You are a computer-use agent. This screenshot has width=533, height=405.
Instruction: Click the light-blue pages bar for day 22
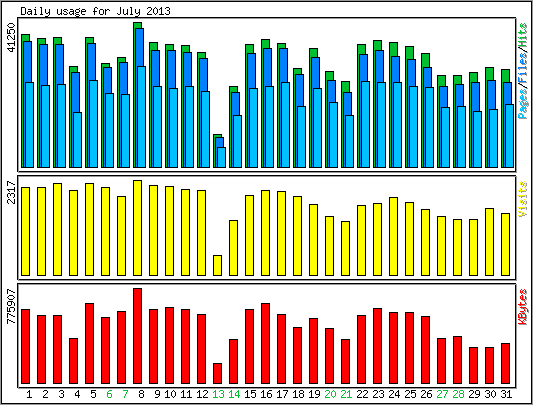(x=365, y=124)
